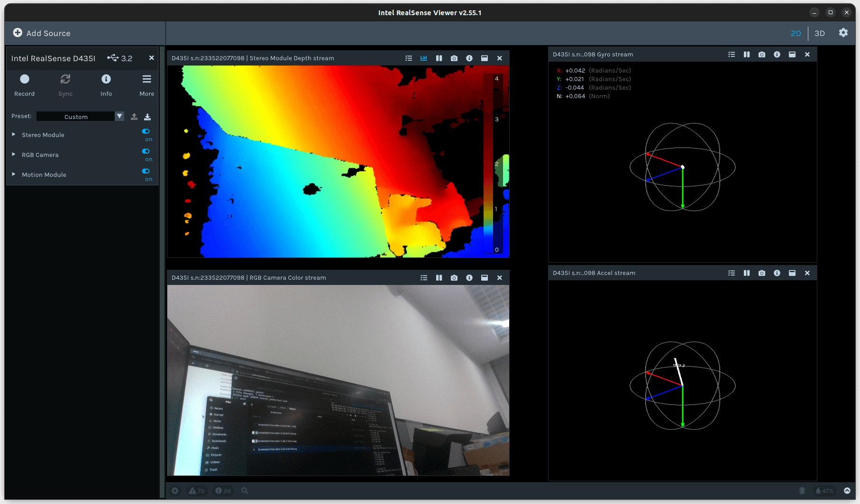The height and width of the screenshot is (504, 860).
Task: Open Gyro stream metadata list icon
Action: [x=732, y=55]
